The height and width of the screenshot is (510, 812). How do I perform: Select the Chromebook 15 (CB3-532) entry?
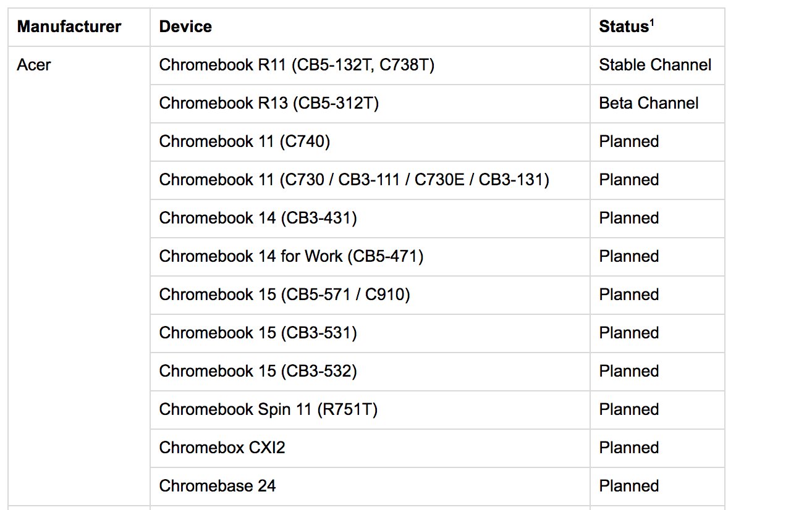[x=258, y=371]
